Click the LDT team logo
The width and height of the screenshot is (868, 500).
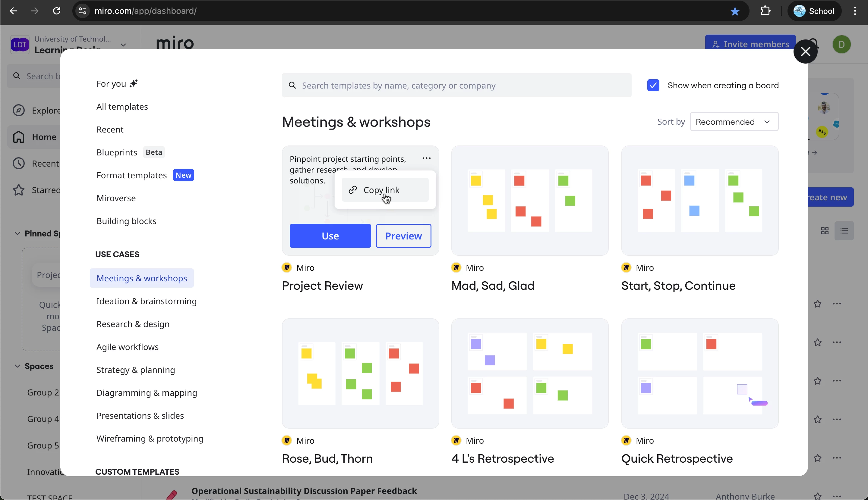click(x=20, y=45)
